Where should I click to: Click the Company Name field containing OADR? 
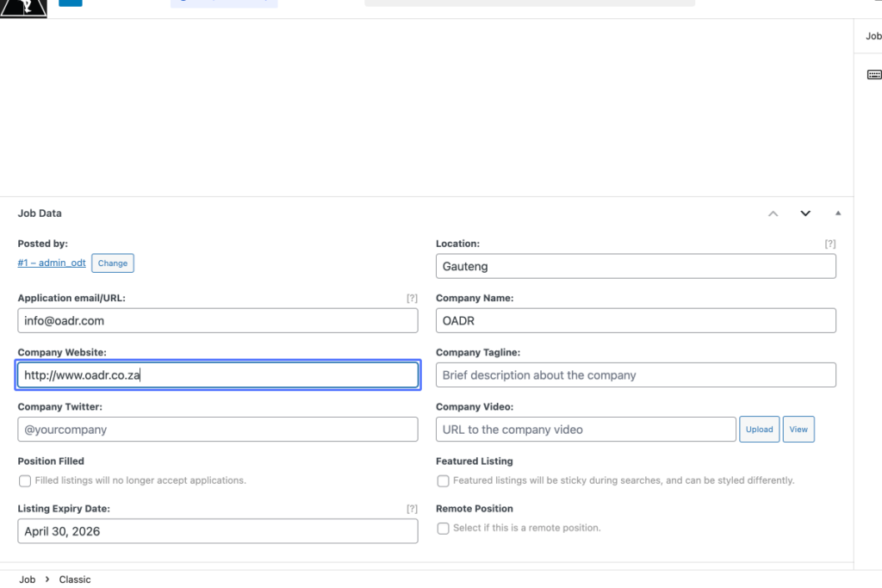(636, 320)
